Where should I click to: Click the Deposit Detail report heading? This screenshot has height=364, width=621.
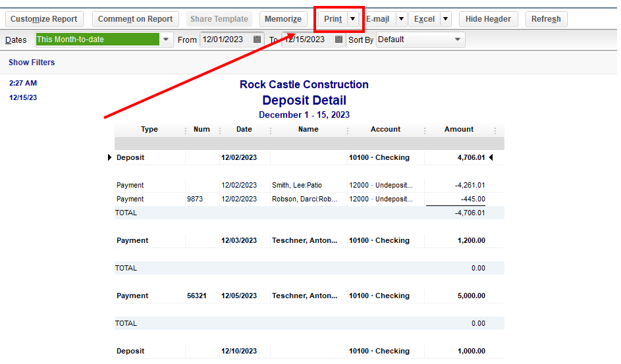(304, 101)
